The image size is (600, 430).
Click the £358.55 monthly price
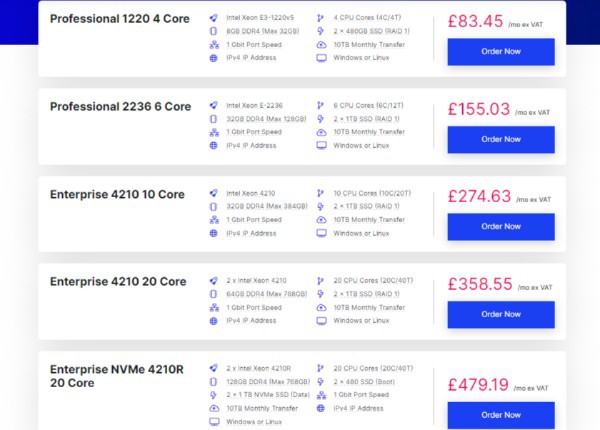click(x=480, y=284)
